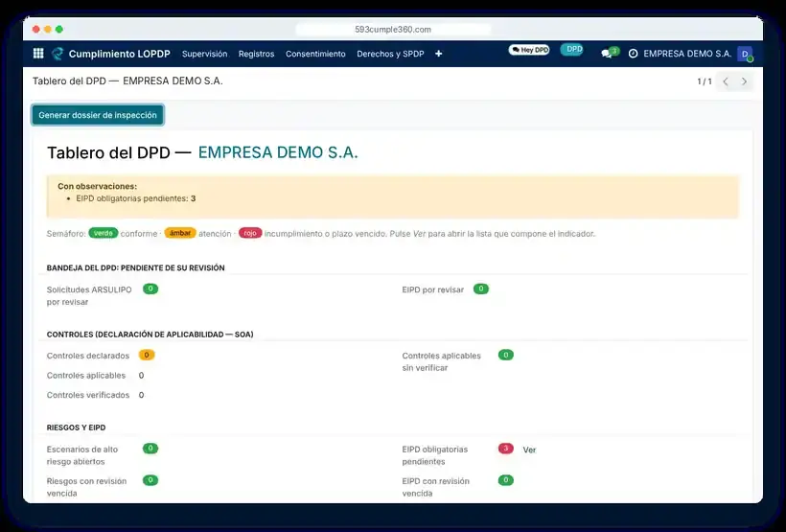The width and height of the screenshot is (786, 532).
Task: Click the Riesgos con revisión vencida badge
Action: pos(150,480)
